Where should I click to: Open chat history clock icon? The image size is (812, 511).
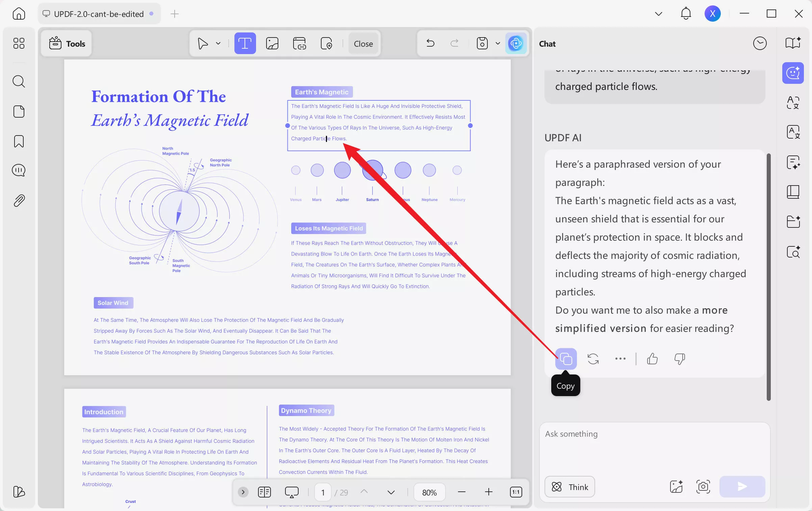[760, 44]
